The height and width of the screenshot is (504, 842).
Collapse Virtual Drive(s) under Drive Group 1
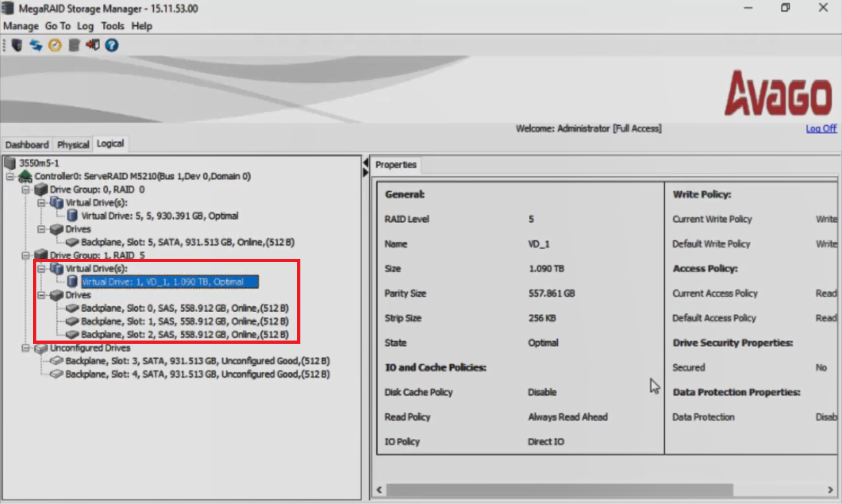(x=41, y=269)
